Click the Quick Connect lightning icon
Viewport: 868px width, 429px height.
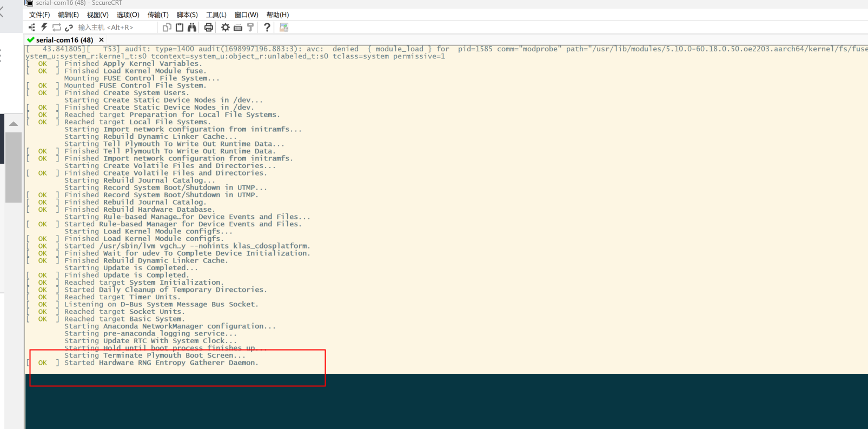[x=44, y=28]
